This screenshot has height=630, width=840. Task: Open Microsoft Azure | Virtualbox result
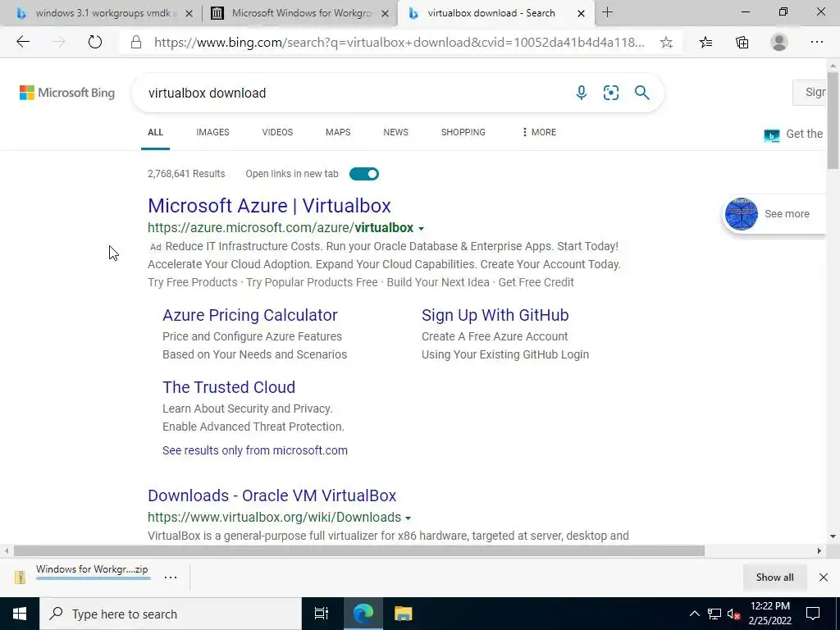pos(269,206)
